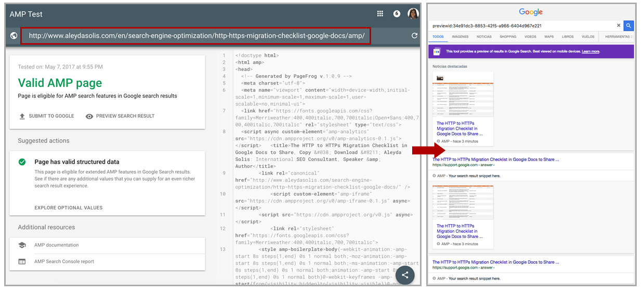This screenshot has height=293, width=644.
Task: Click code line number 13
Action: coord(222,249)
